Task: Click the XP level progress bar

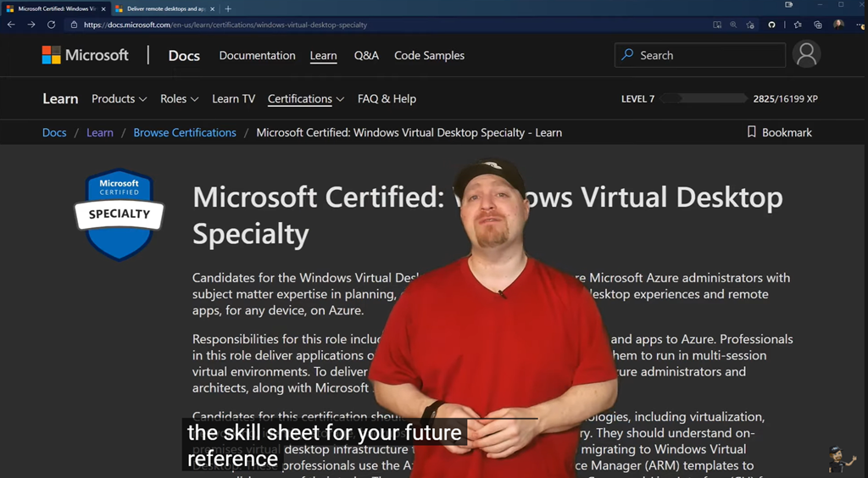Action: click(704, 98)
